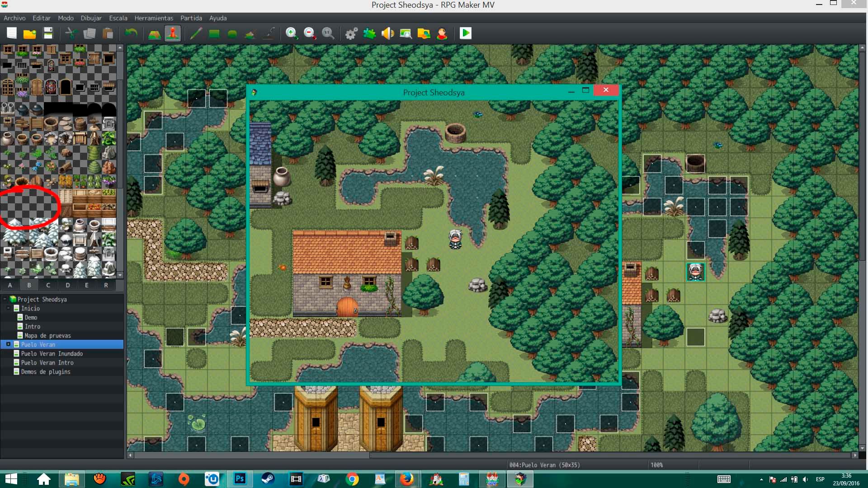This screenshot has width=868, height=488.
Task: Expand the Puelo Veran map node
Action: click(8, 344)
